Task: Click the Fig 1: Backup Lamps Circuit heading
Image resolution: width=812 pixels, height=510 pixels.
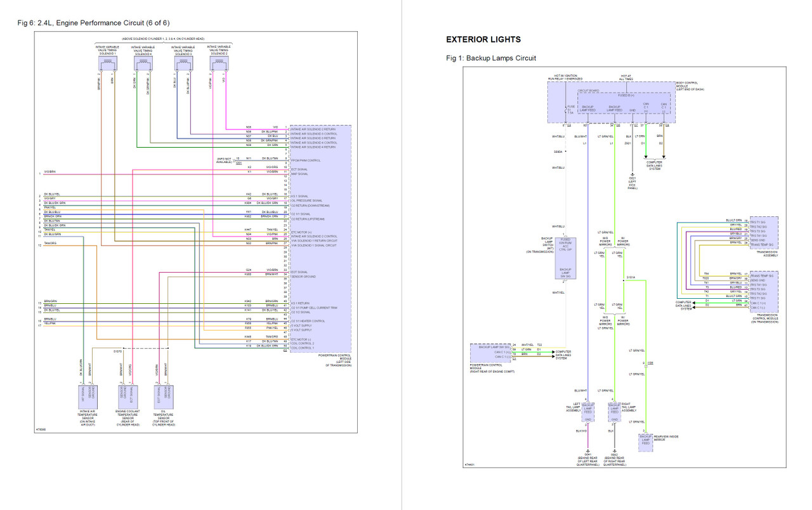Action: click(490, 58)
